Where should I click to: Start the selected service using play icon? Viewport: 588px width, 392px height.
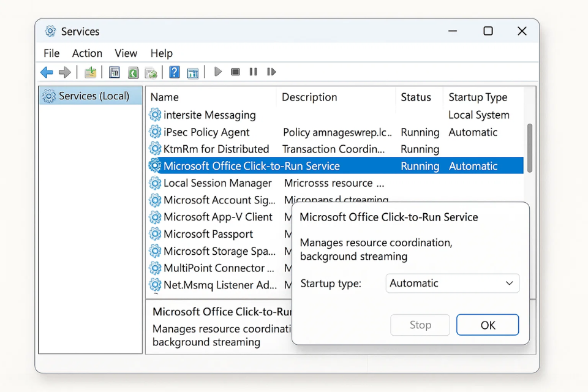pos(218,72)
